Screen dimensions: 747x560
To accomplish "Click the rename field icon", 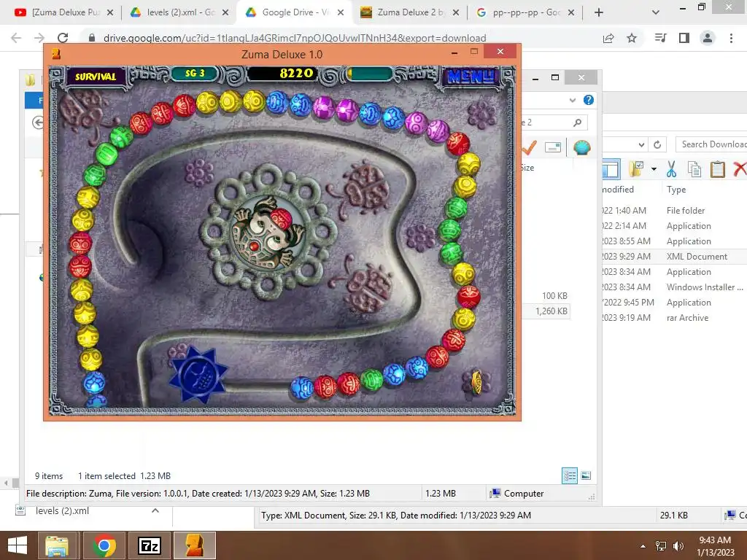I will pos(553,147).
